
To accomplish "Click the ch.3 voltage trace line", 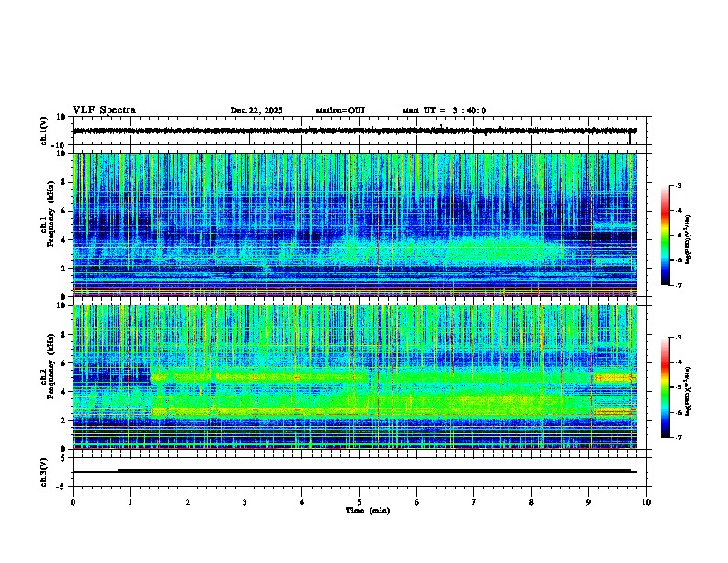I will point(355,471).
